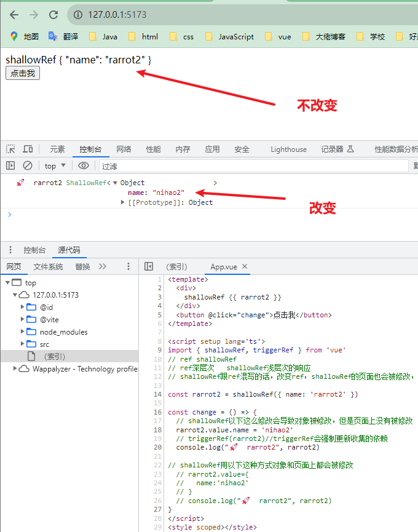
Task: Click the console prompt chevron
Action: [x=10, y=215]
